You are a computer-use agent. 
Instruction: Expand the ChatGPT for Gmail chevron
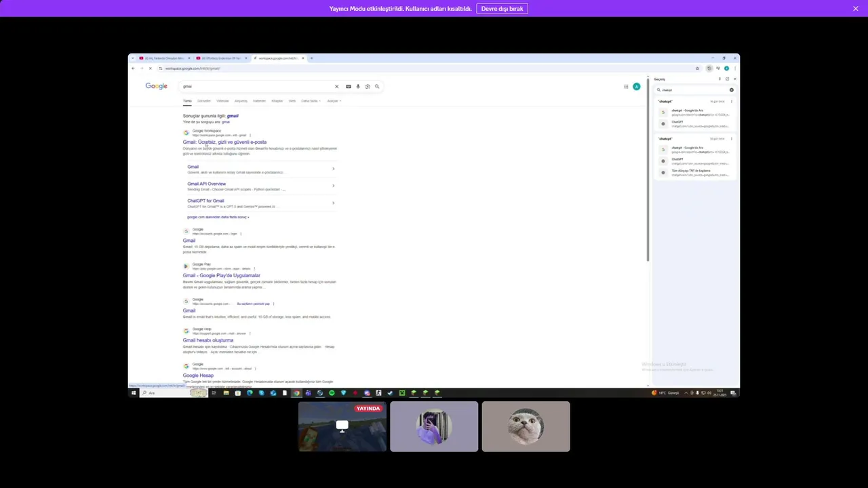click(333, 203)
